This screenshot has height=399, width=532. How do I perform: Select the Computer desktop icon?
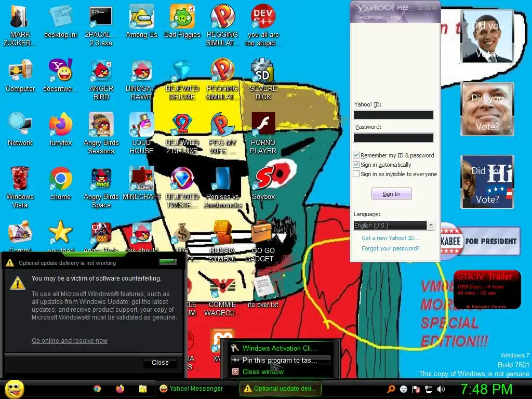[x=20, y=75]
